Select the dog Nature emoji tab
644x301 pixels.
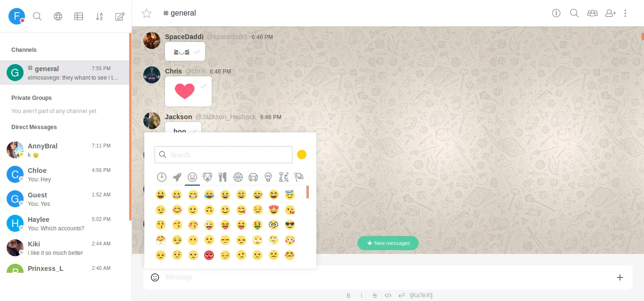207,177
